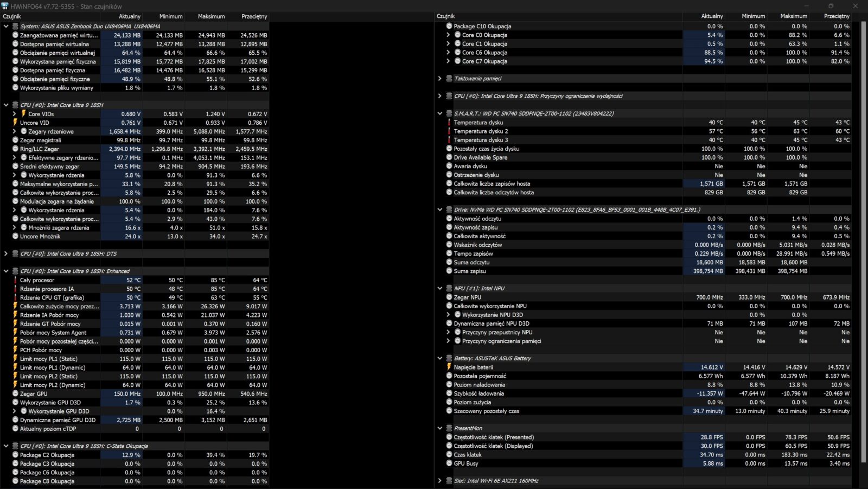Click the lightning icon beside Napięcie baterii
The width and height of the screenshot is (868, 489).
coord(449,367)
